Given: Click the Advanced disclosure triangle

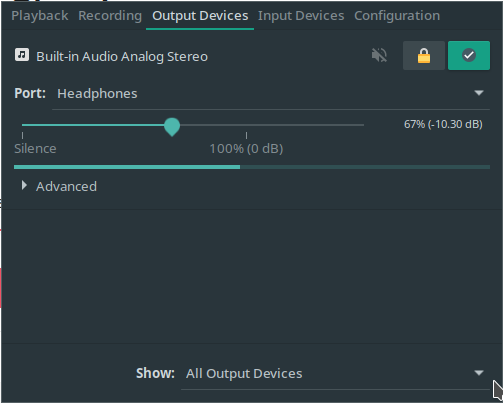Looking at the screenshot, I should point(24,186).
